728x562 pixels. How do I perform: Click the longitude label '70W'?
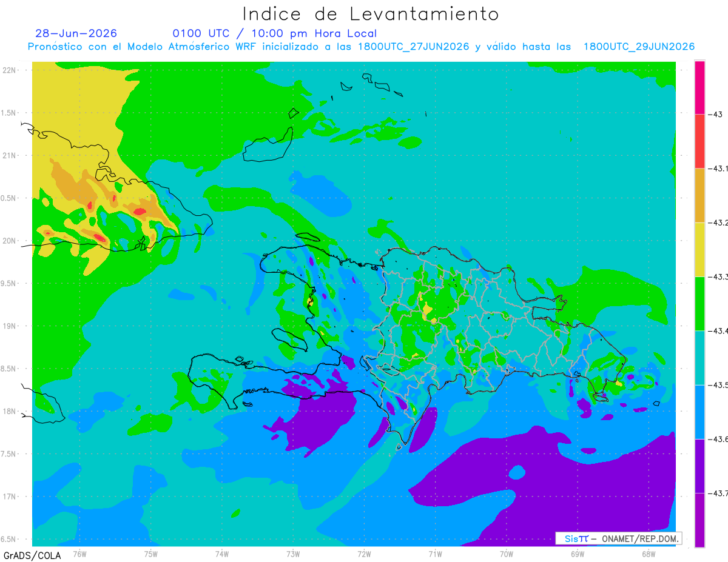507,554
